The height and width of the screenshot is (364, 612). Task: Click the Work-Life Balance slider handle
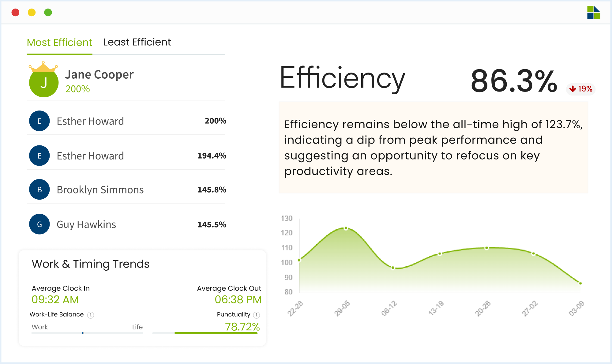(83, 333)
